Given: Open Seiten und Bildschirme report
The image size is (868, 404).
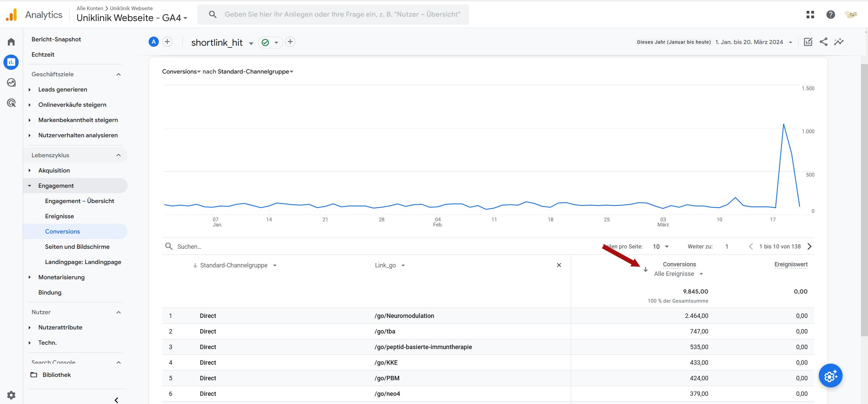Looking at the screenshot, I should [77, 247].
